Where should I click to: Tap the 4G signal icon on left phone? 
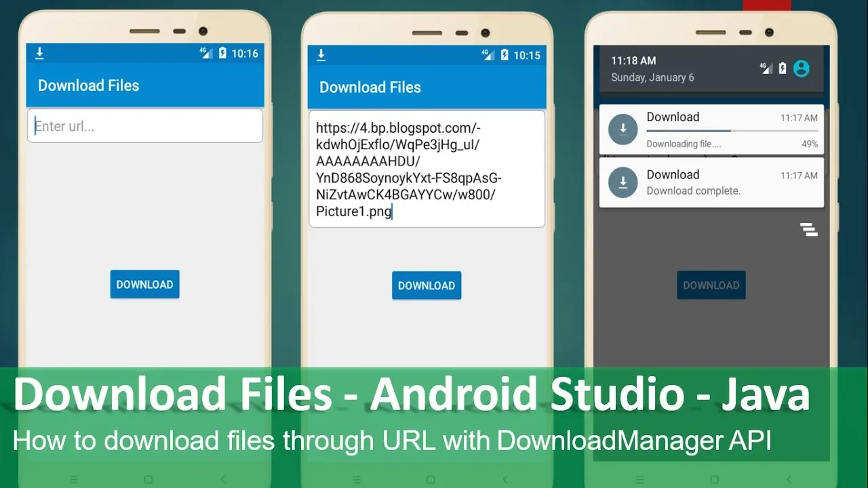click(x=206, y=53)
